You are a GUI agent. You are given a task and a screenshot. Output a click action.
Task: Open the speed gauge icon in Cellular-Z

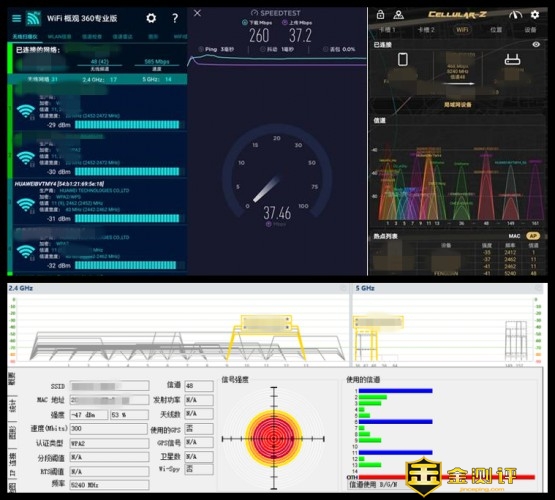pyautogui.click(x=515, y=15)
